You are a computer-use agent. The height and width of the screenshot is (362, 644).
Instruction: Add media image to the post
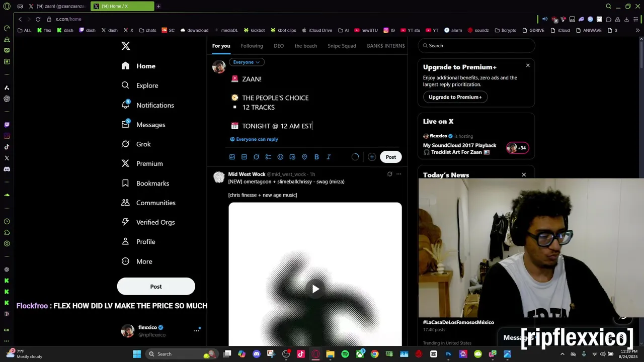coord(232,157)
